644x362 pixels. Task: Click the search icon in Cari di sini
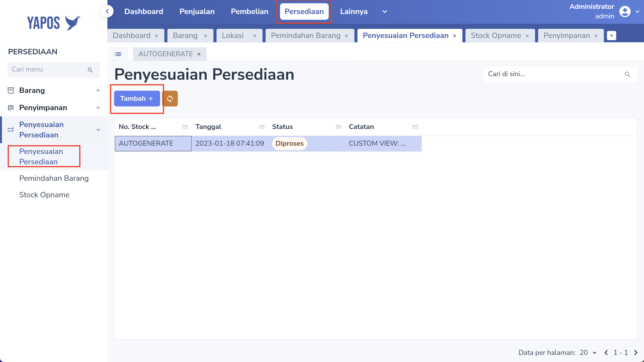pyautogui.click(x=627, y=74)
